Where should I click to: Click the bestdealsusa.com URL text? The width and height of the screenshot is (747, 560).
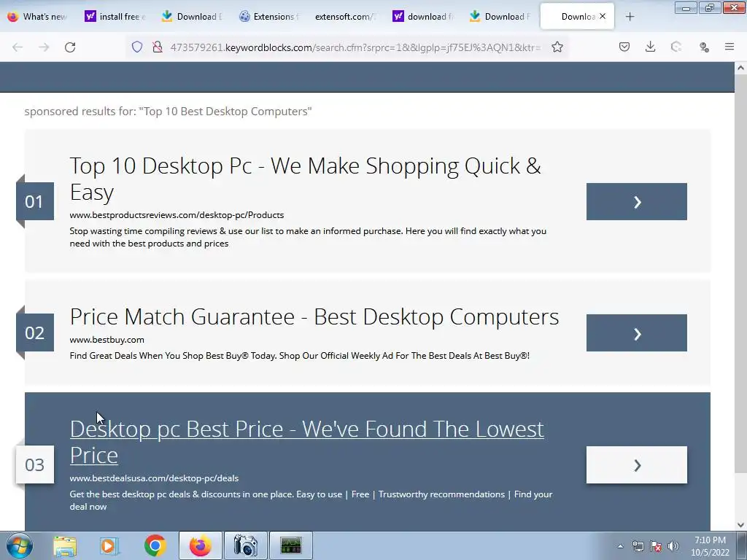(154, 478)
